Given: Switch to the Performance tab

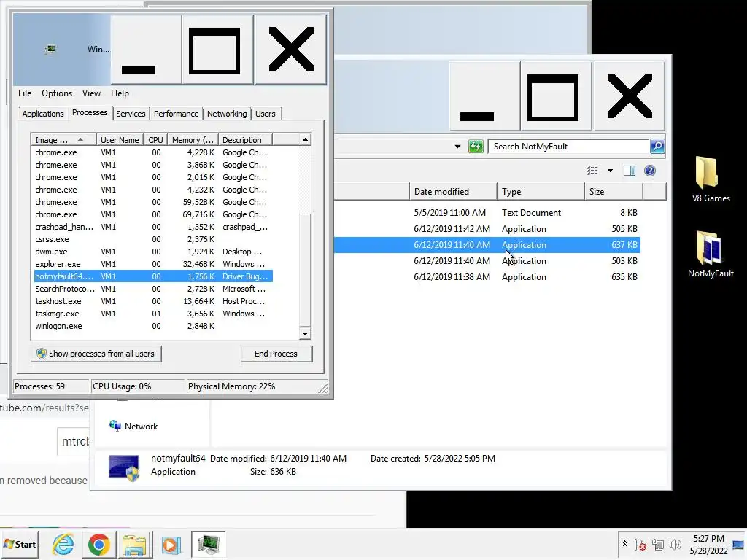Looking at the screenshot, I should coord(176,114).
